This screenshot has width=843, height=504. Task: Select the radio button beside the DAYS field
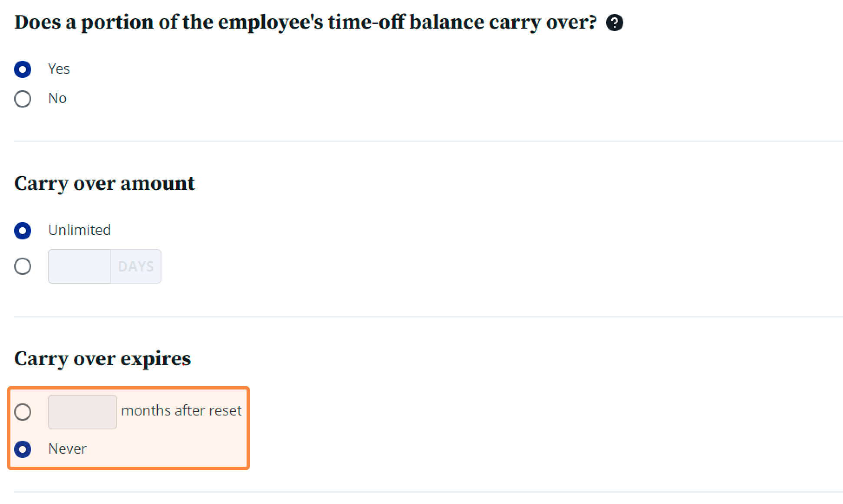click(23, 266)
